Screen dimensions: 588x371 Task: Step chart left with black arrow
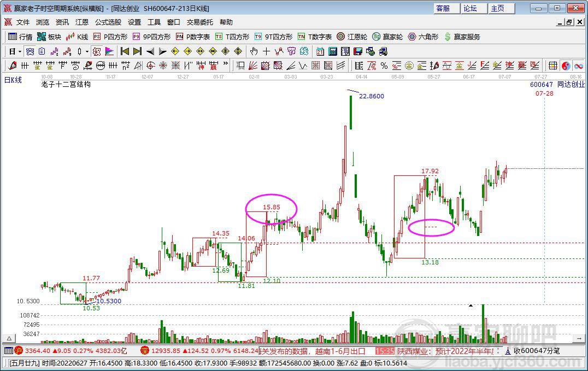(x=150, y=51)
